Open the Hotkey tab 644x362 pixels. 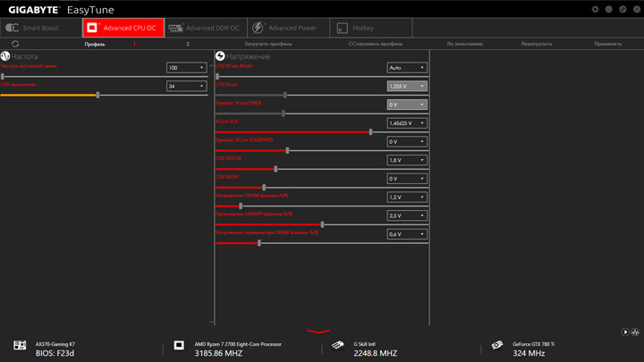(371, 28)
